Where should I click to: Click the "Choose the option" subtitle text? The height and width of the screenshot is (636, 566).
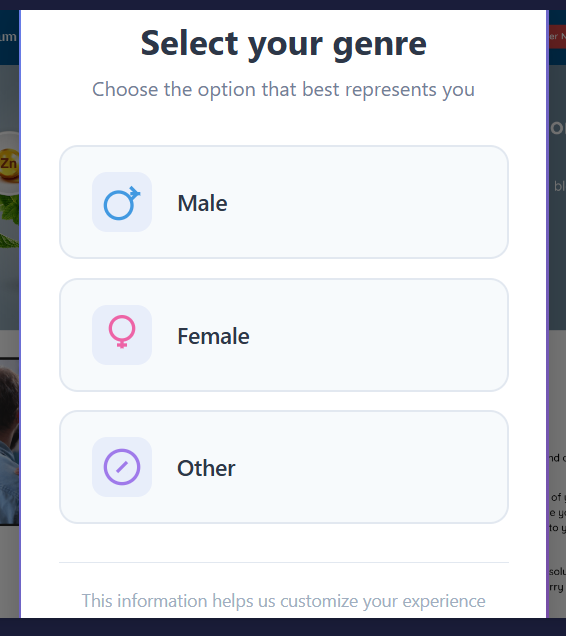click(x=283, y=90)
